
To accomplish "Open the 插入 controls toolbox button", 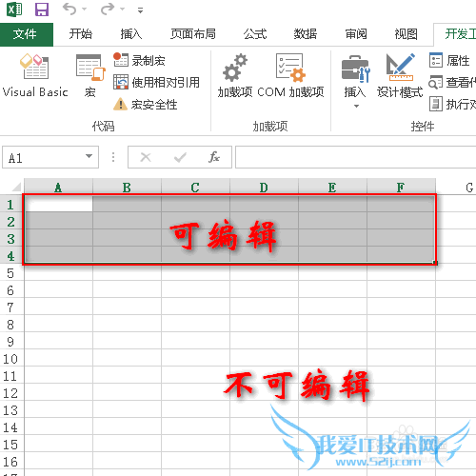I will [355, 75].
